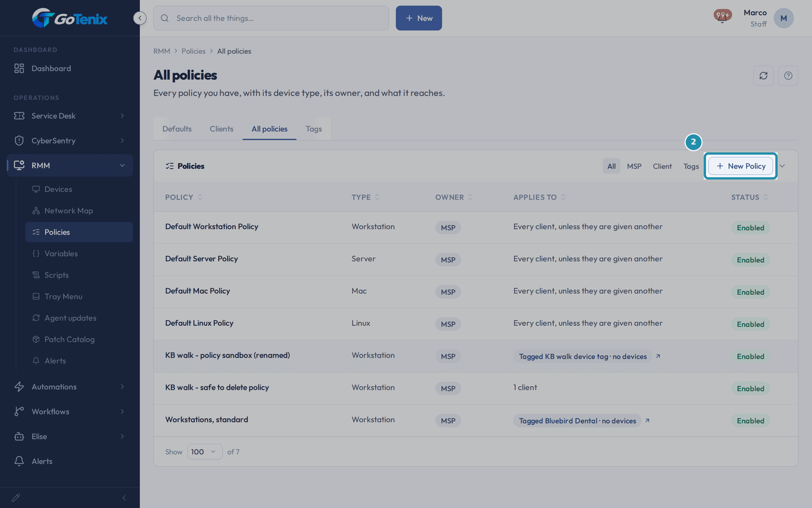The height and width of the screenshot is (508, 812).
Task: Filter policies by Tags
Action: (691, 166)
